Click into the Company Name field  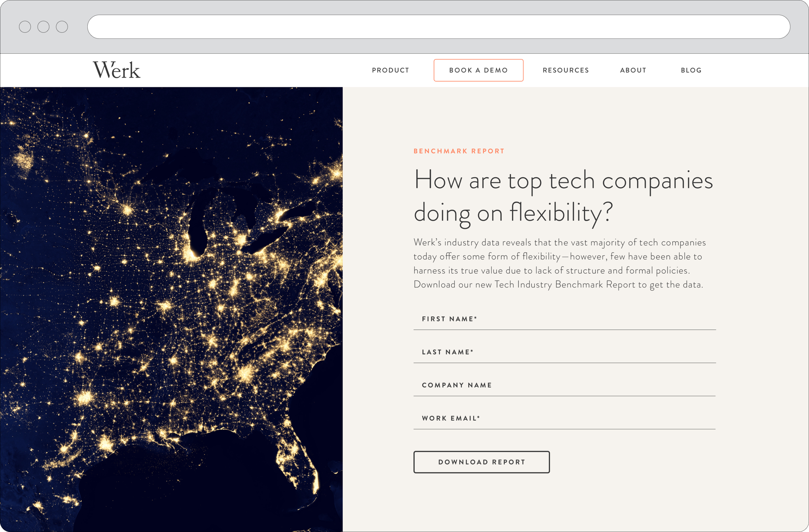point(565,386)
